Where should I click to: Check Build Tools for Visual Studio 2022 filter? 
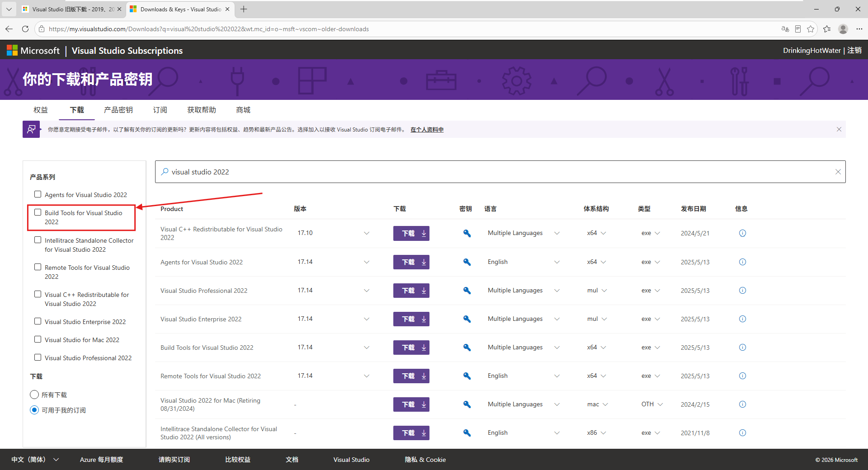(x=38, y=212)
